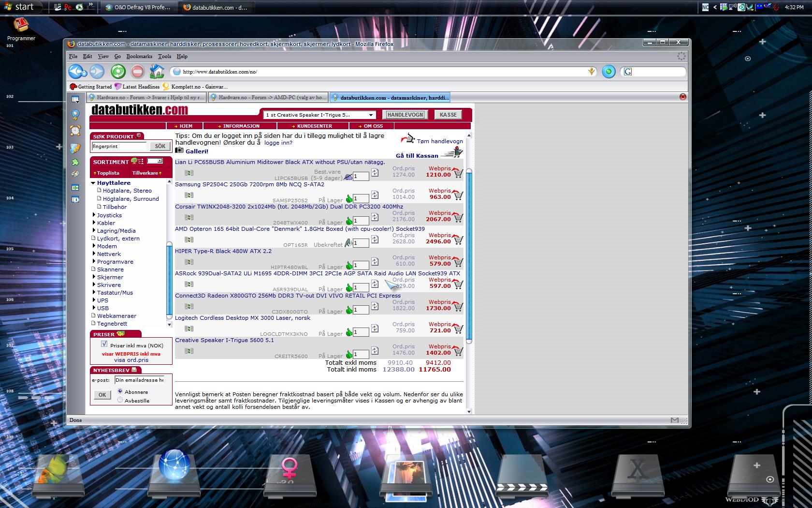Go to the Home page icon in toolbar

(x=157, y=72)
